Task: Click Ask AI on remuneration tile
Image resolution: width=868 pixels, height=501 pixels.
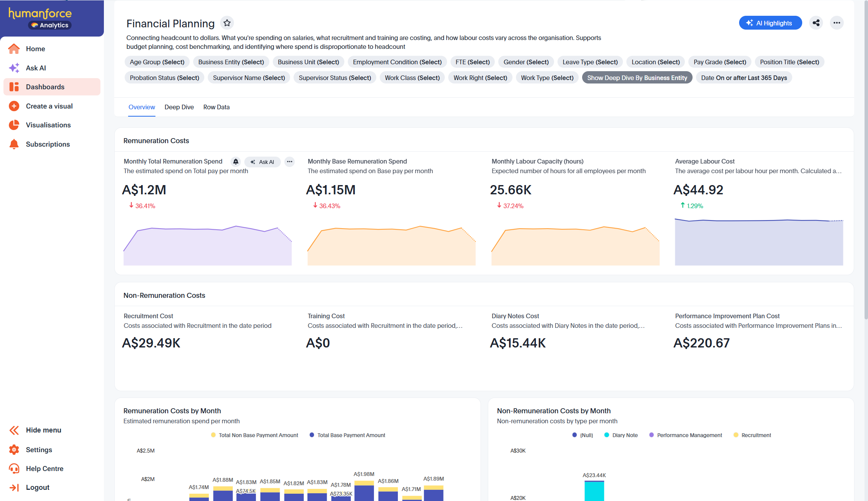Action: click(262, 162)
